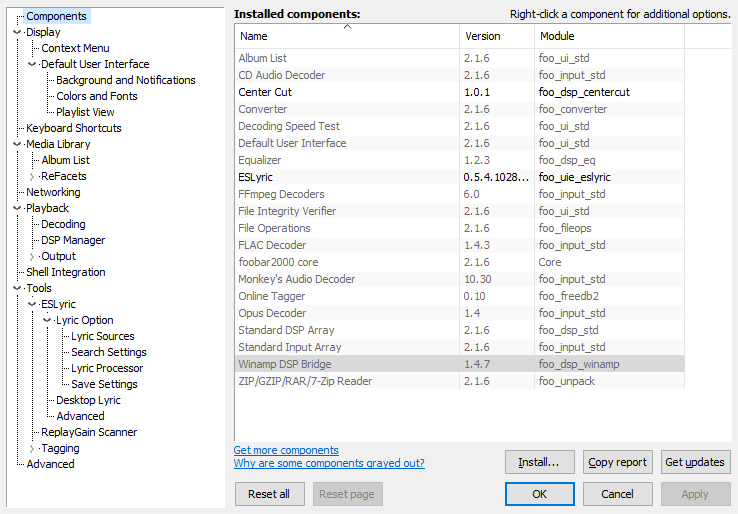Open Lyric Sources settings
This screenshot has height=514, width=738.
point(102,336)
